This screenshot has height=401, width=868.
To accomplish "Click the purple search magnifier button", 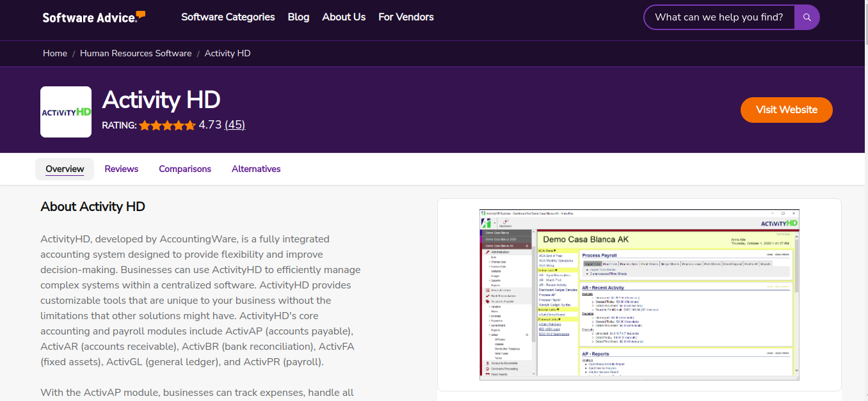I will pos(807,17).
